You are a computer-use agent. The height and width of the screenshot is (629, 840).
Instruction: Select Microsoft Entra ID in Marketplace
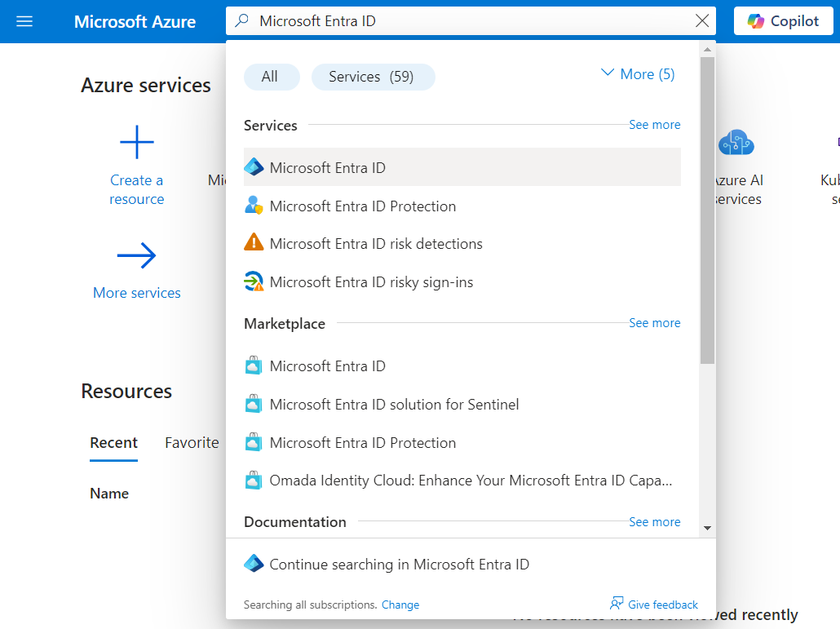click(x=327, y=366)
